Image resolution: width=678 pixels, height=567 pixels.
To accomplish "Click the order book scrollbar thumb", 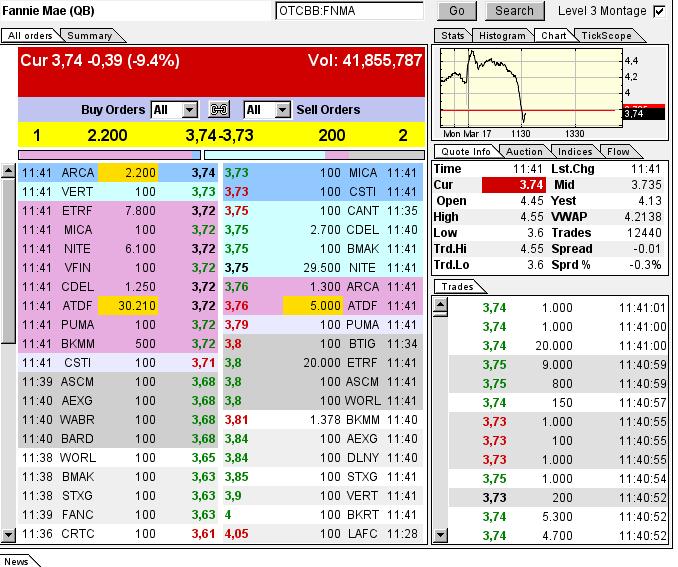I will pyautogui.click(x=8, y=261).
